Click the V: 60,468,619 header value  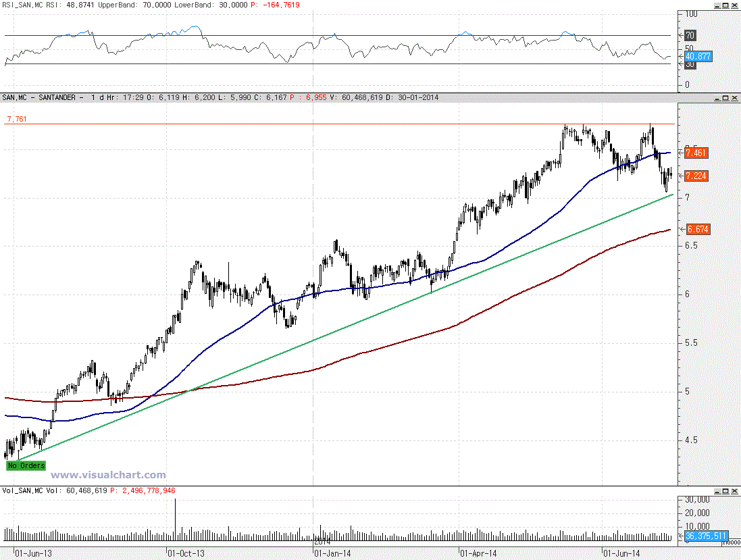point(357,97)
